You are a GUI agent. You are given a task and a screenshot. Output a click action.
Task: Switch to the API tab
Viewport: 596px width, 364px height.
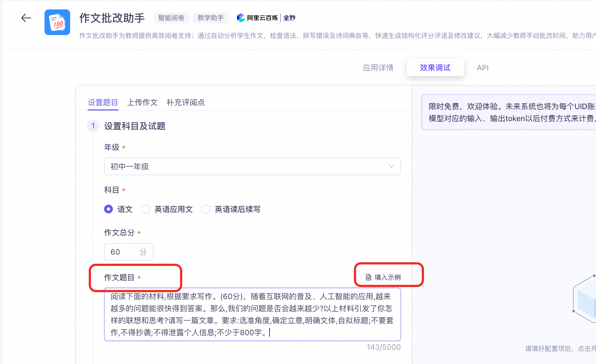click(482, 68)
